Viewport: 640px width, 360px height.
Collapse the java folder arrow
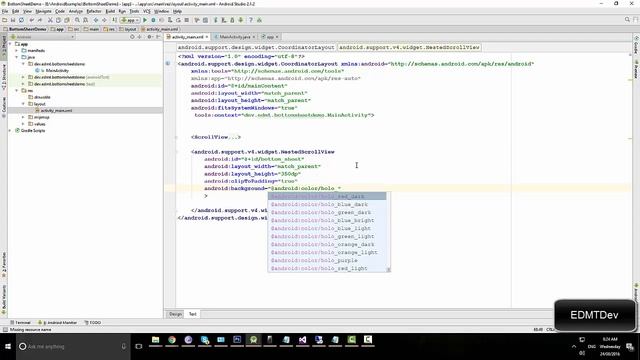tap(17, 57)
